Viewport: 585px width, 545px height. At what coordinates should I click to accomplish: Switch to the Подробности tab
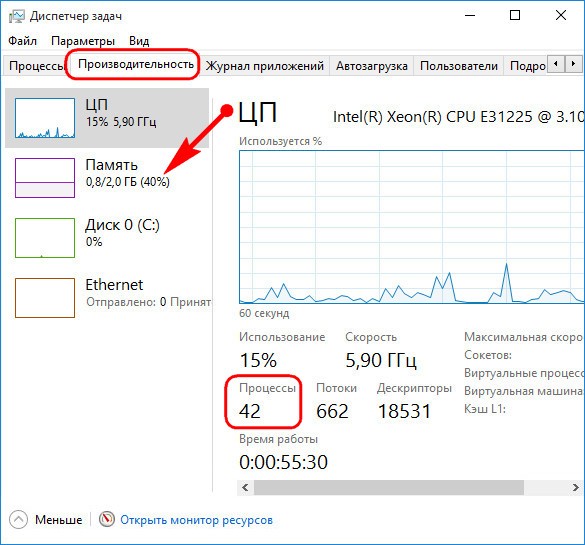(x=526, y=66)
